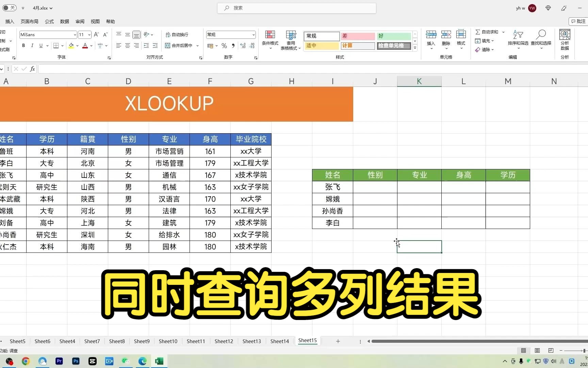Image resolution: width=588 pixels, height=368 pixels.
Task: Expand the font size dropdown
Action: (x=89, y=34)
